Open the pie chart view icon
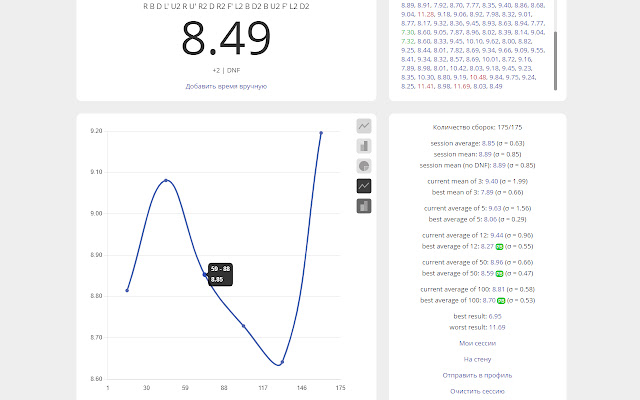 tap(364, 166)
